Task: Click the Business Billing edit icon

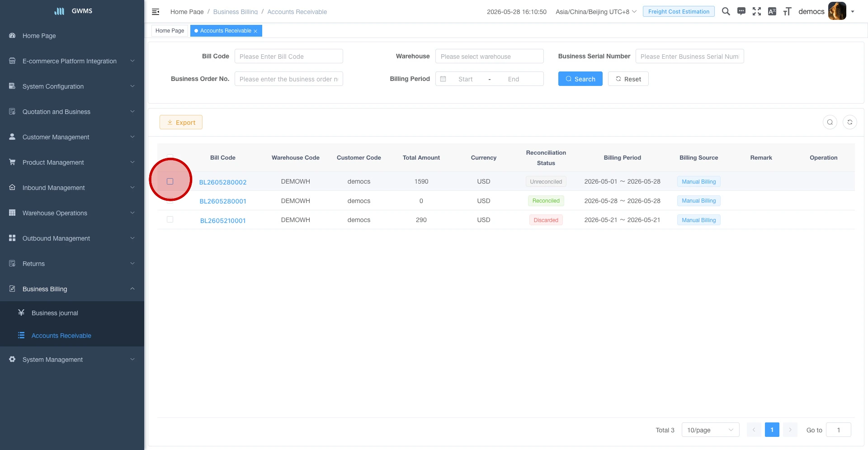Action: [12, 289]
